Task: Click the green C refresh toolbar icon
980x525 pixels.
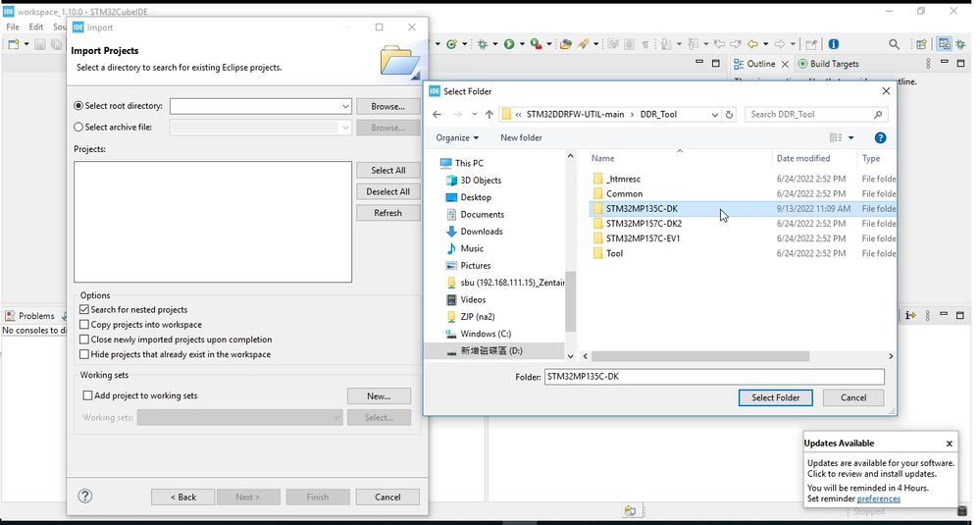Action: [x=451, y=44]
